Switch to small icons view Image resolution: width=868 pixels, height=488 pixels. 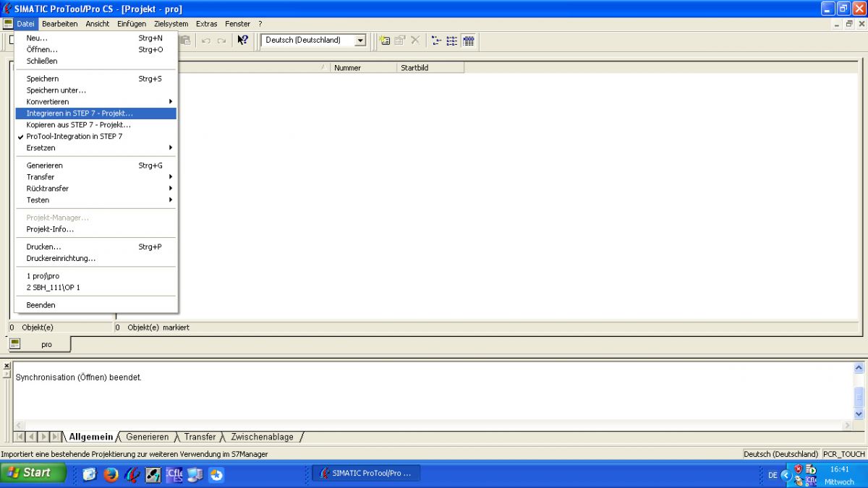[x=436, y=40]
